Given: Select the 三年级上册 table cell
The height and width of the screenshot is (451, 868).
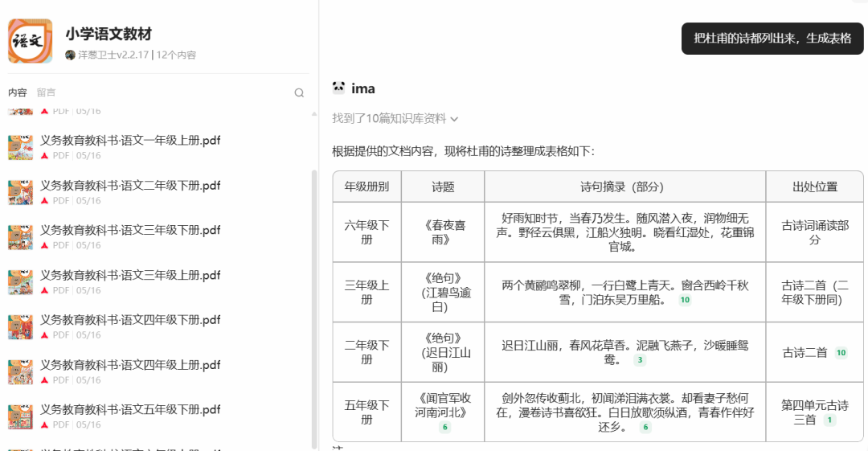Looking at the screenshot, I should pyautogui.click(x=366, y=292).
